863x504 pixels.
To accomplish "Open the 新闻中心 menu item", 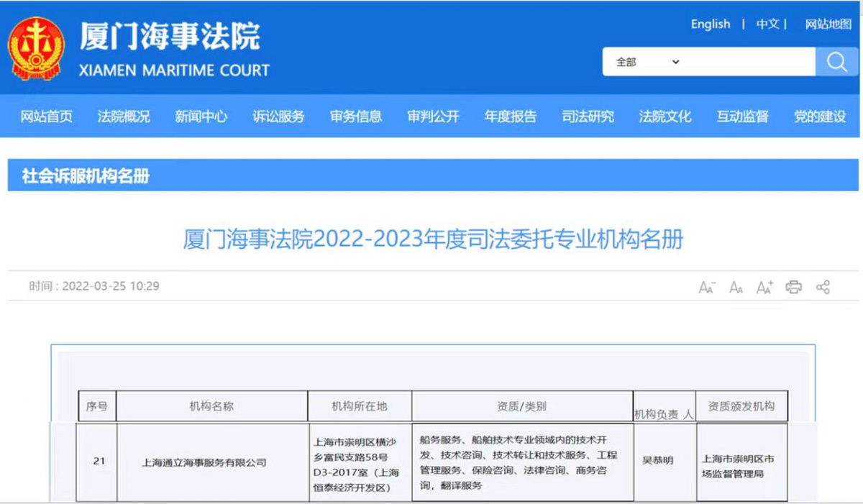I will [201, 116].
